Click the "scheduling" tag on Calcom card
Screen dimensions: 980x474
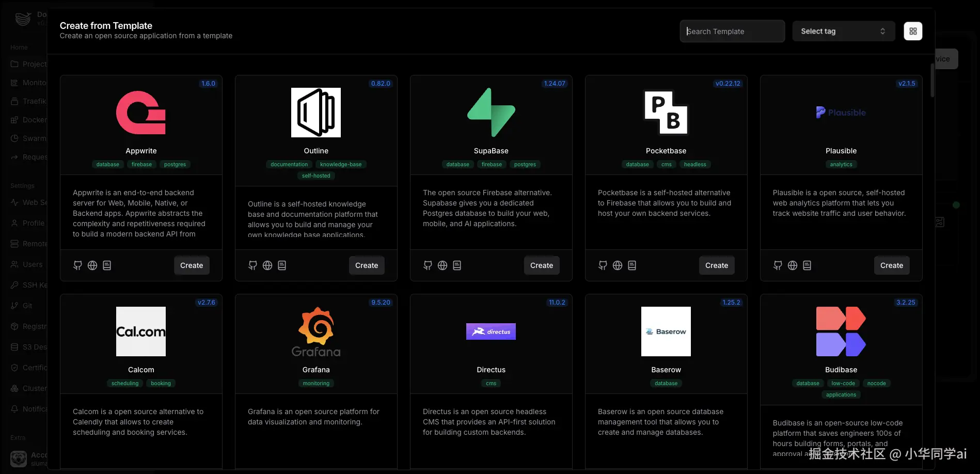coord(125,383)
